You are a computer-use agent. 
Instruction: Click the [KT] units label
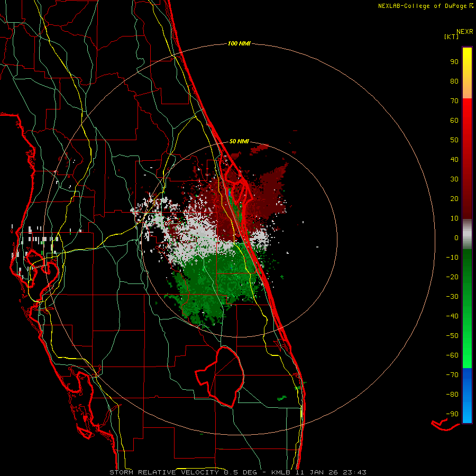click(452, 36)
